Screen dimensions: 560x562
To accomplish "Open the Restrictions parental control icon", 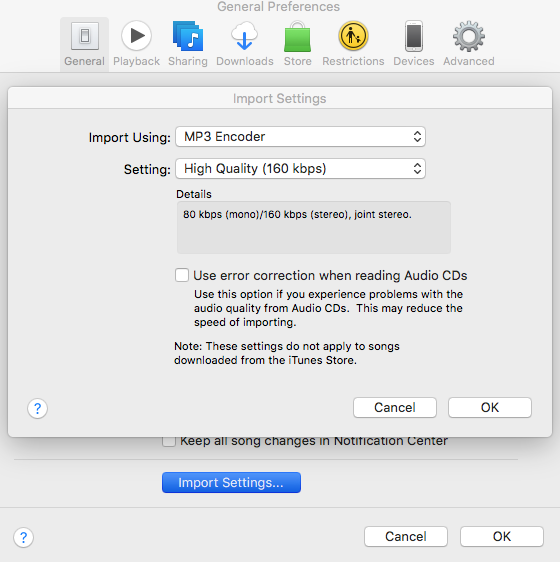I will point(353,36).
